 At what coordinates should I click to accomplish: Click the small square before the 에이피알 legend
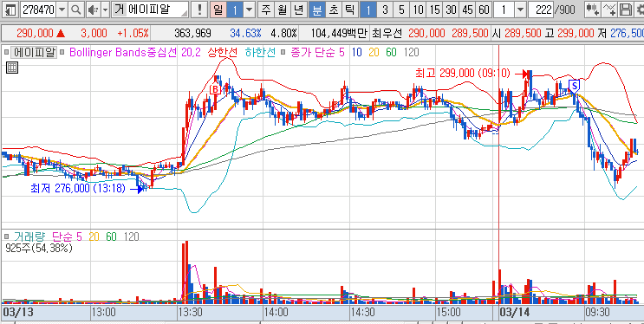pos(6,53)
